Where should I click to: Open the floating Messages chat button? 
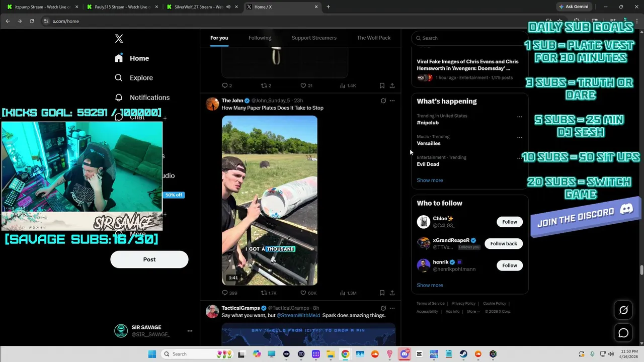pyautogui.click(x=623, y=333)
